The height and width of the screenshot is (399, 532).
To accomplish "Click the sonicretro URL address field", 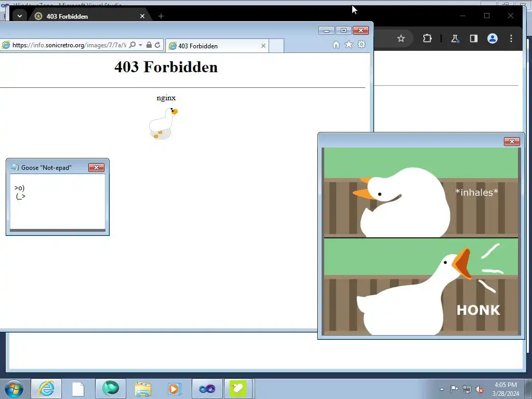I will pos(69,45).
